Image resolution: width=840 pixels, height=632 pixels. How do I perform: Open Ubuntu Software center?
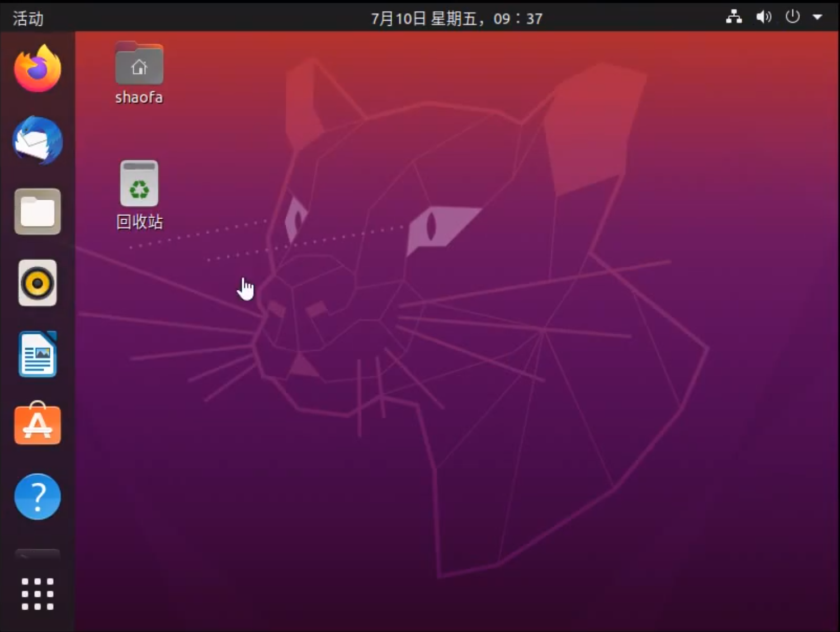point(37,425)
